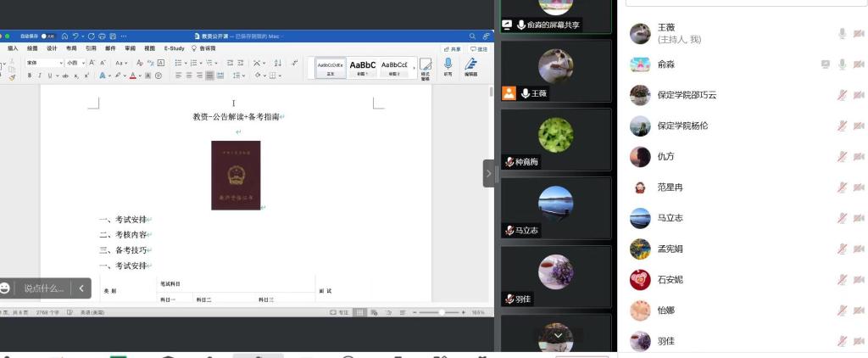
Task: Click the Print icon in quick access toolbar
Action: [x=102, y=36]
